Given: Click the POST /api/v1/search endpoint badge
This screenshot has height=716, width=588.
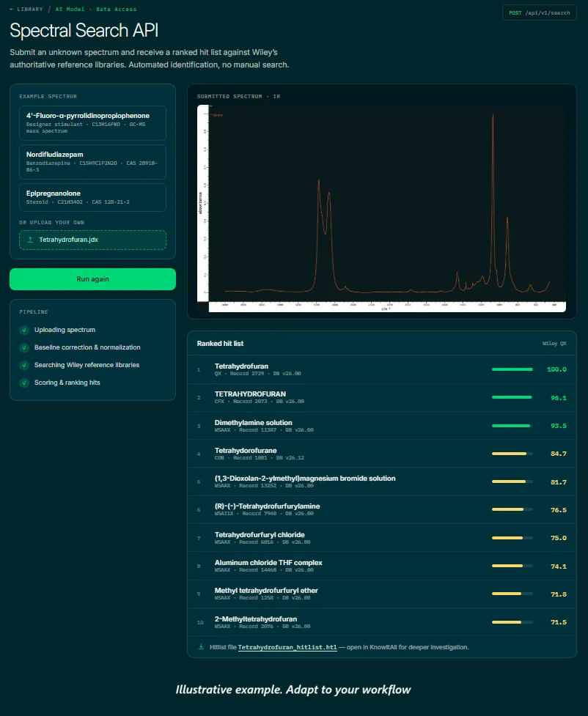Looking at the screenshot, I should pyautogui.click(x=539, y=12).
